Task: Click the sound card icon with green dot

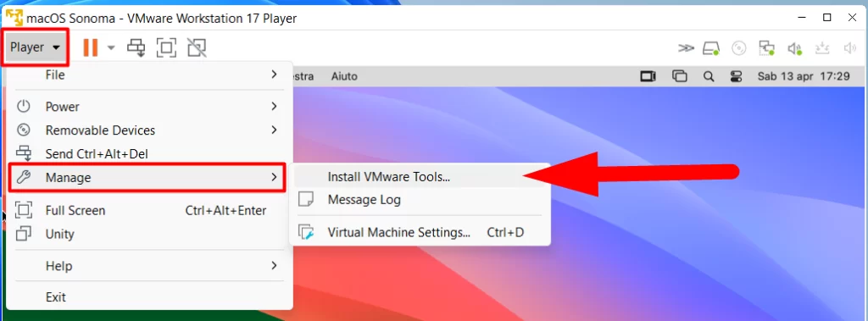Action: [795, 49]
